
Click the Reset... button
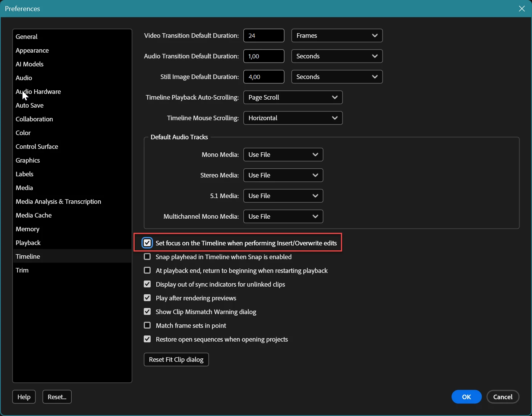click(57, 397)
